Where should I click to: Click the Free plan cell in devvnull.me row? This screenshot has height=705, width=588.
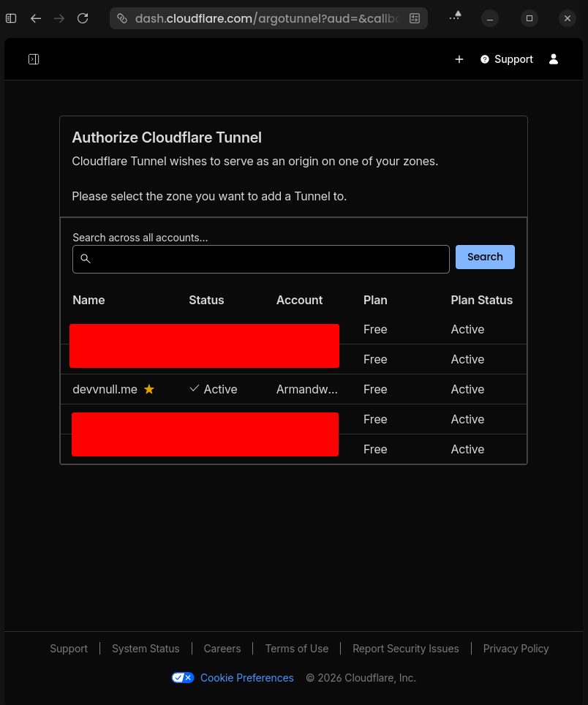375,389
